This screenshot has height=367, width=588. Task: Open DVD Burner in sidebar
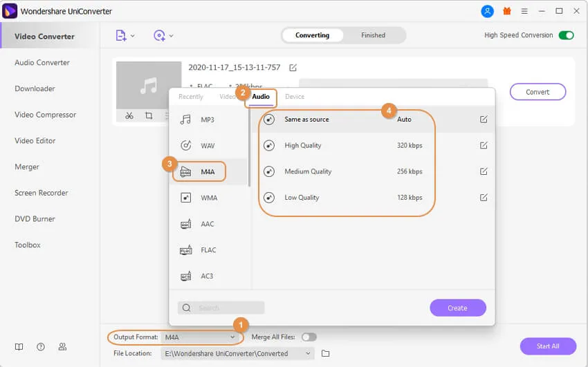click(x=35, y=218)
